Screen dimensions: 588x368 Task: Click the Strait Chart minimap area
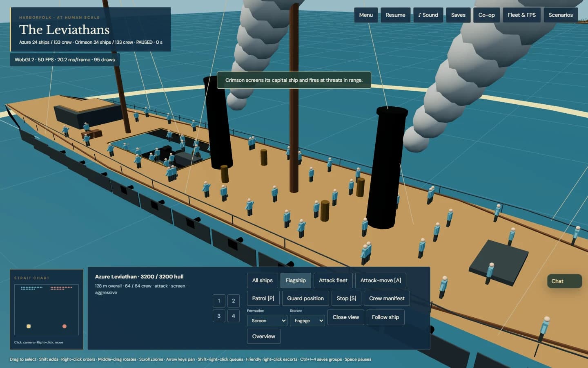pyautogui.click(x=46, y=310)
